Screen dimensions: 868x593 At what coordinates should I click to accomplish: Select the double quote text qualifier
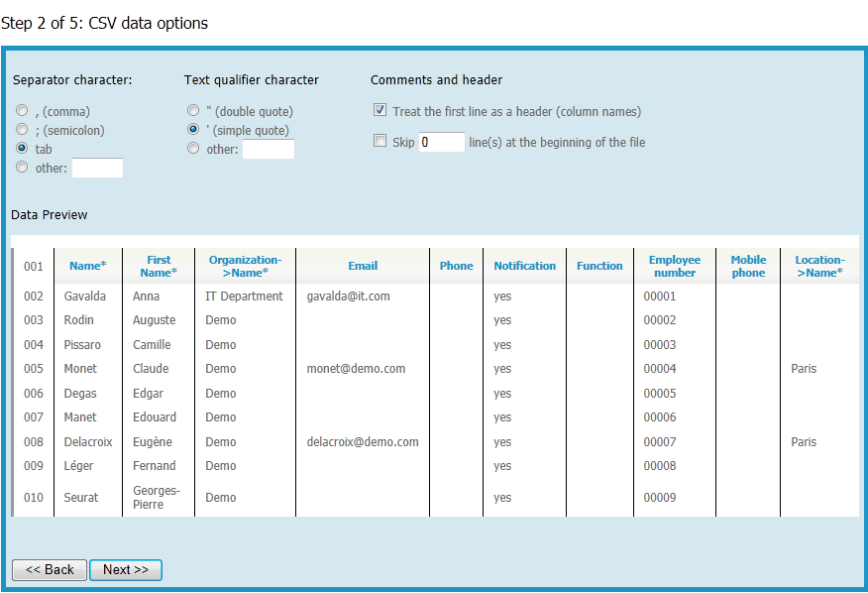(192, 110)
